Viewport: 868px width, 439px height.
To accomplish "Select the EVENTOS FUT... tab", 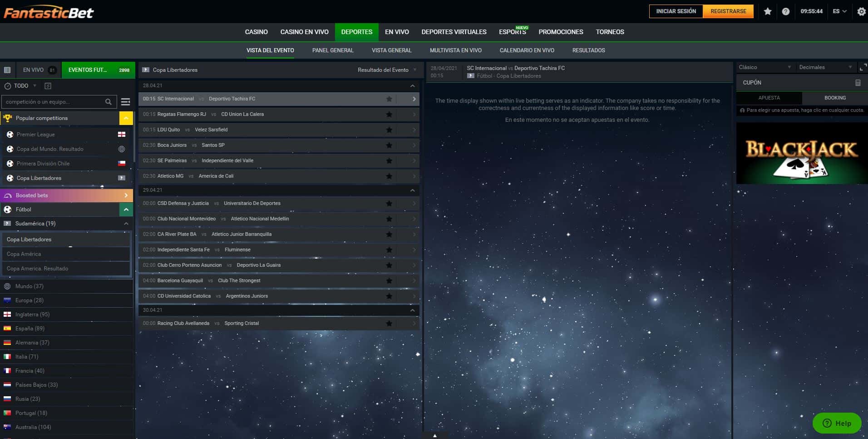I will coord(99,70).
